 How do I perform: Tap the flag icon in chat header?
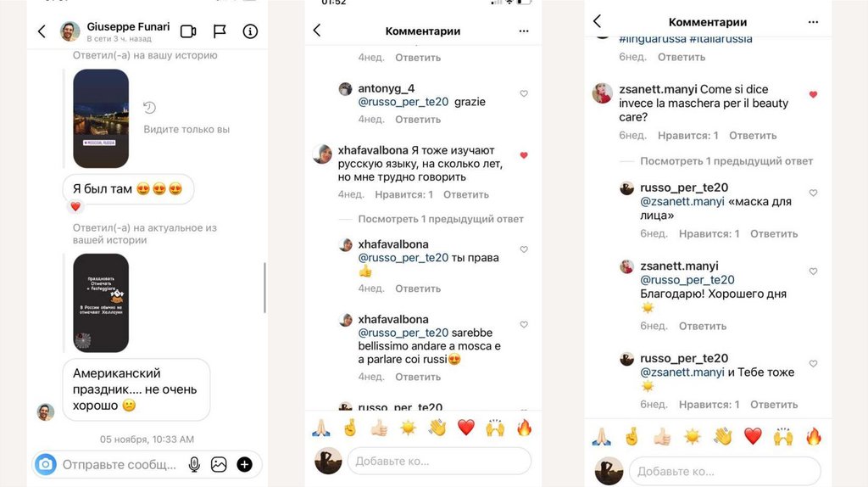pyautogui.click(x=220, y=31)
